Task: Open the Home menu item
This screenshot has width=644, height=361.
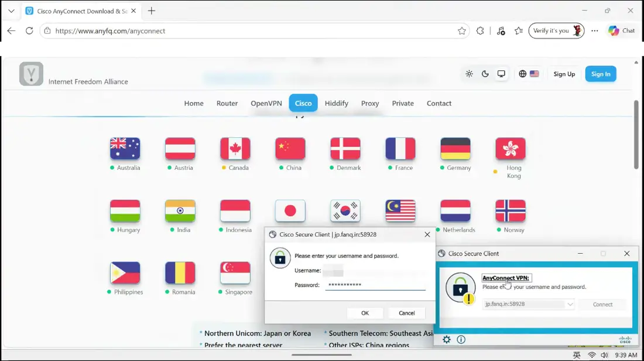Action: (x=194, y=103)
